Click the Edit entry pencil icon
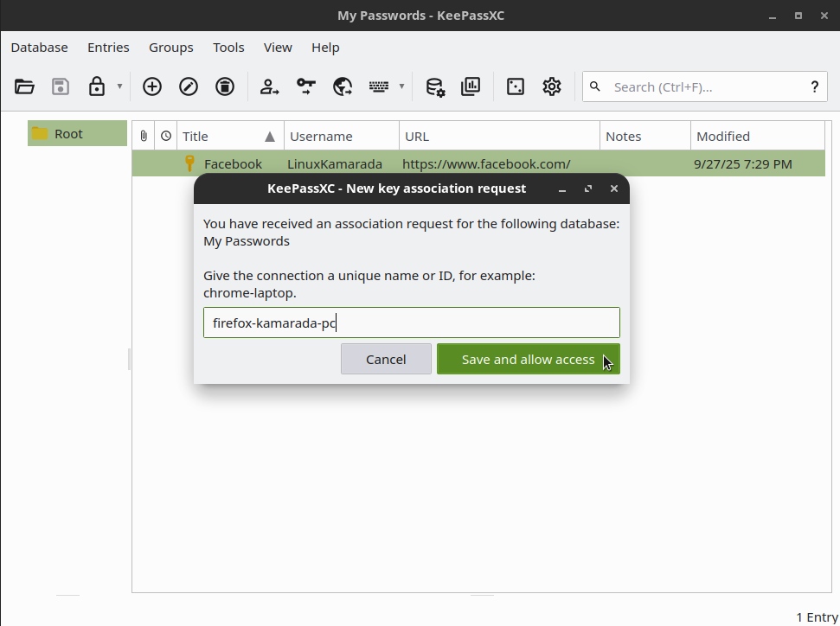The image size is (840, 626). (189, 86)
